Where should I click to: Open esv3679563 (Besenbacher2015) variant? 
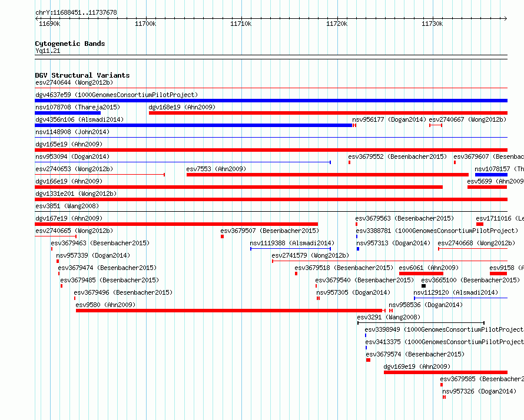404,218
